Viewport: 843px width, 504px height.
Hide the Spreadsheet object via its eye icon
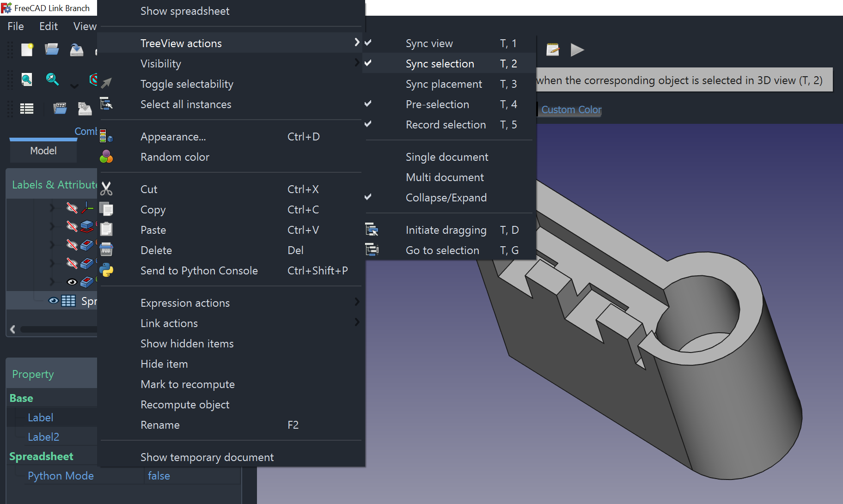53,300
